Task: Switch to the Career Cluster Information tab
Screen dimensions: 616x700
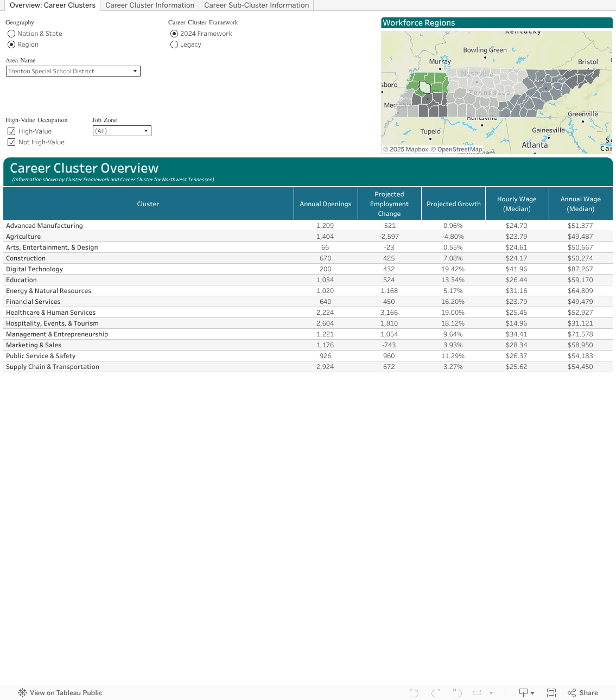Action: click(150, 5)
